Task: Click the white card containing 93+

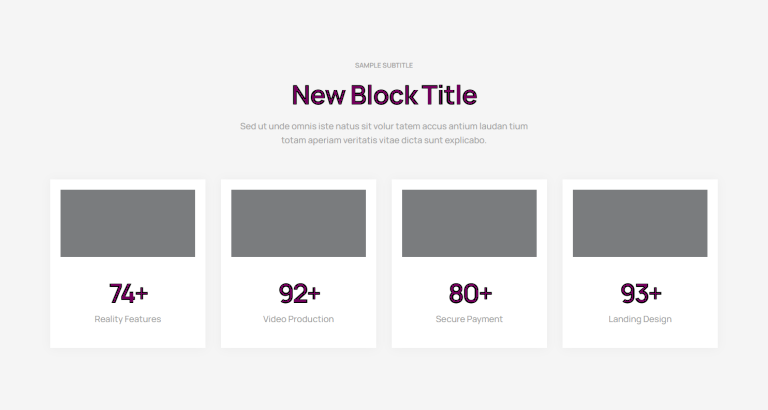Action: [x=640, y=264]
